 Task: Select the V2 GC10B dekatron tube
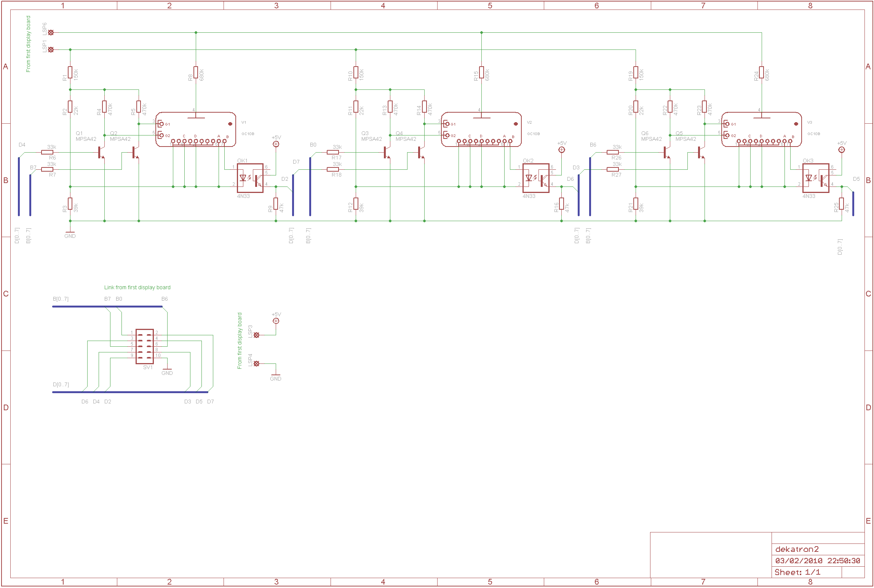point(481,129)
